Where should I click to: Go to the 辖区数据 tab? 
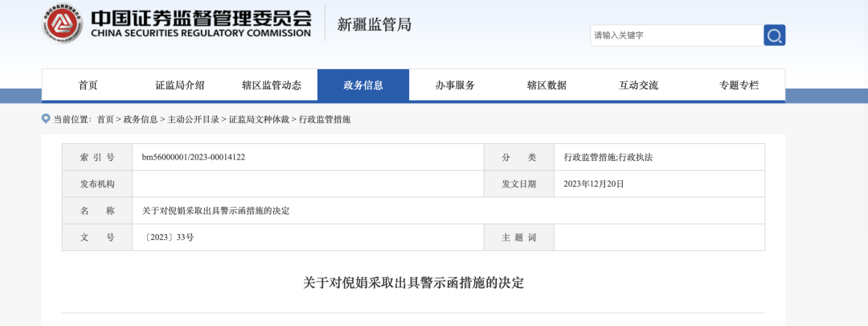click(x=547, y=85)
